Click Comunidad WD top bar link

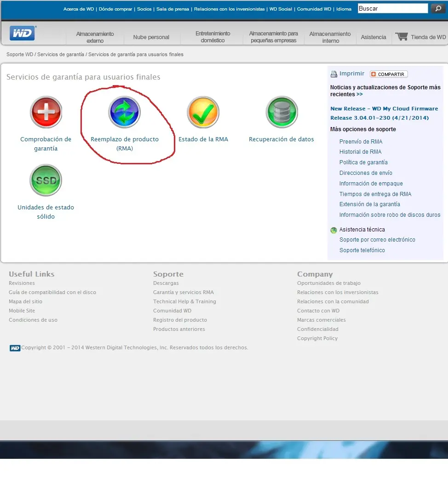(314, 9)
